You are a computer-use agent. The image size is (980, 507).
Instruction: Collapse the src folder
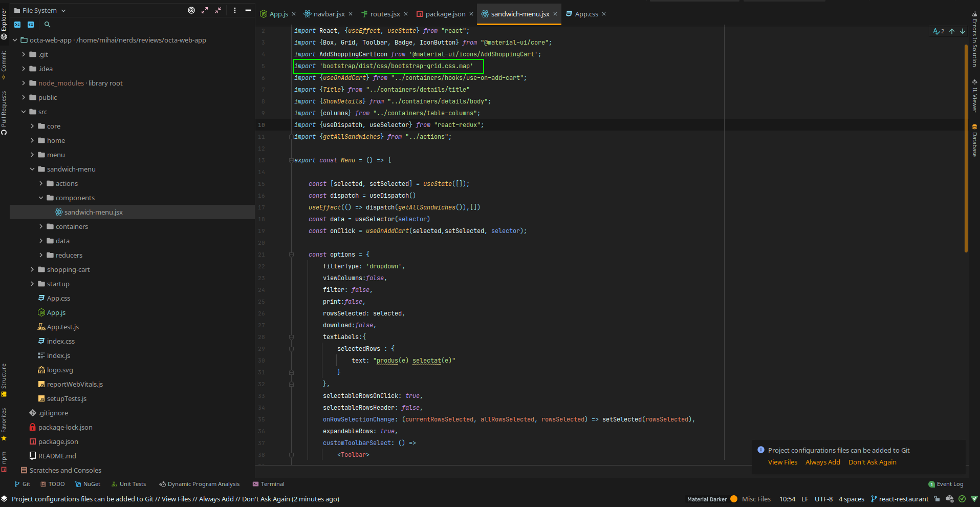tap(24, 112)
